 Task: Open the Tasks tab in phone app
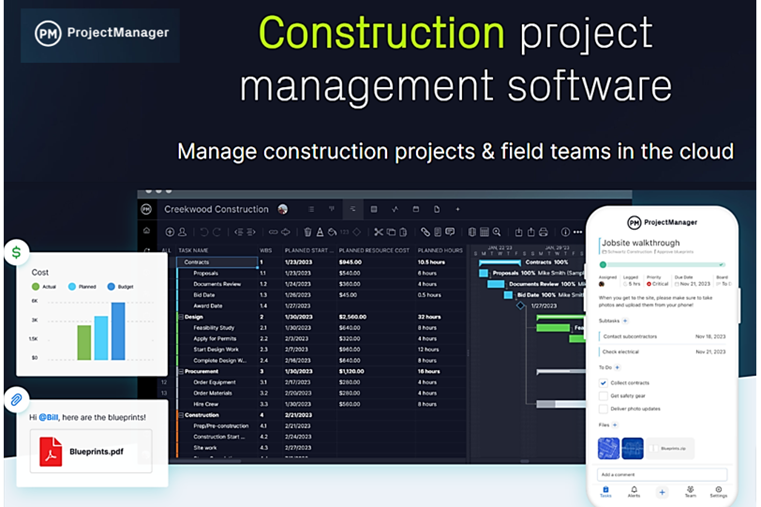(606, 492)
